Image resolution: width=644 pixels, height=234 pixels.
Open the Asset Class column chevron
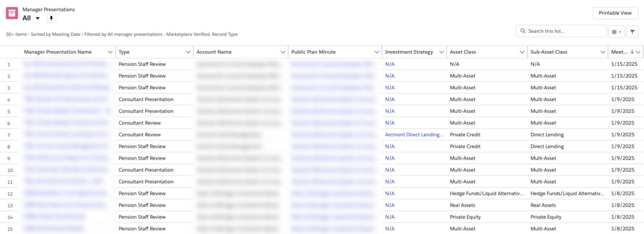[522, 52]
